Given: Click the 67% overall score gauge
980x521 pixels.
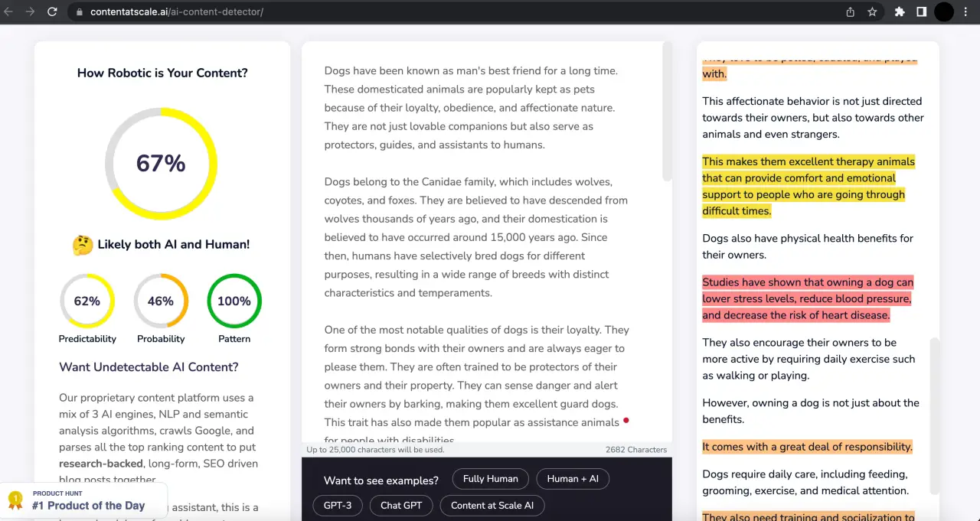Looking at the screenshot, I should coord(161,164).
